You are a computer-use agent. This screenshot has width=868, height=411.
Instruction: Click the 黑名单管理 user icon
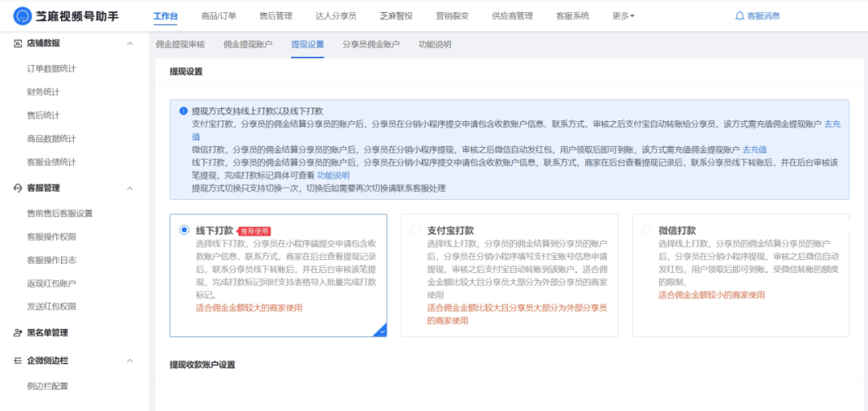point(18,332)
